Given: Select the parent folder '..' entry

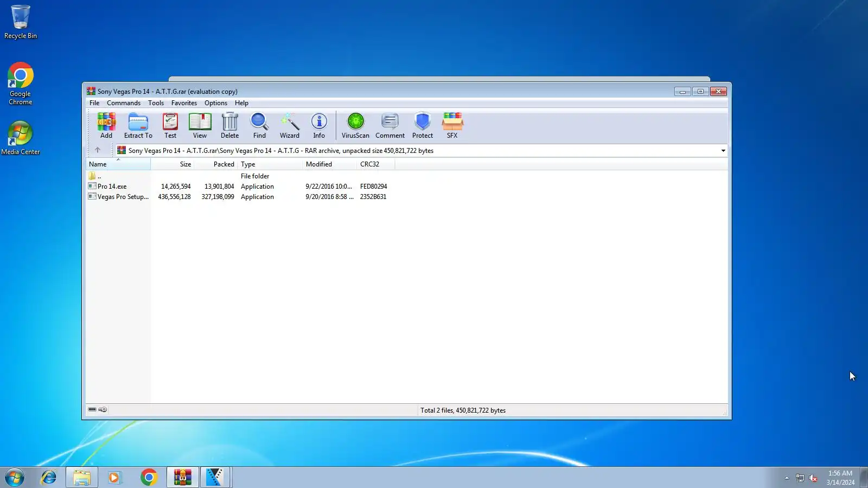Looking at the screenshot, I should click(x=94, y=176).
